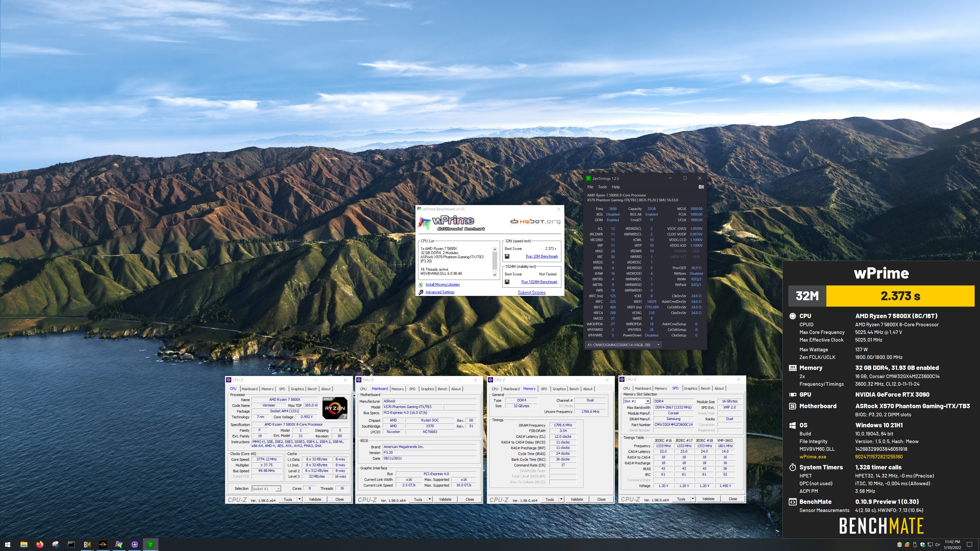The width and height of the screenshot is (980, 551).
Task: Click the muted speaker volume tray icon
Action: point(937,545)
